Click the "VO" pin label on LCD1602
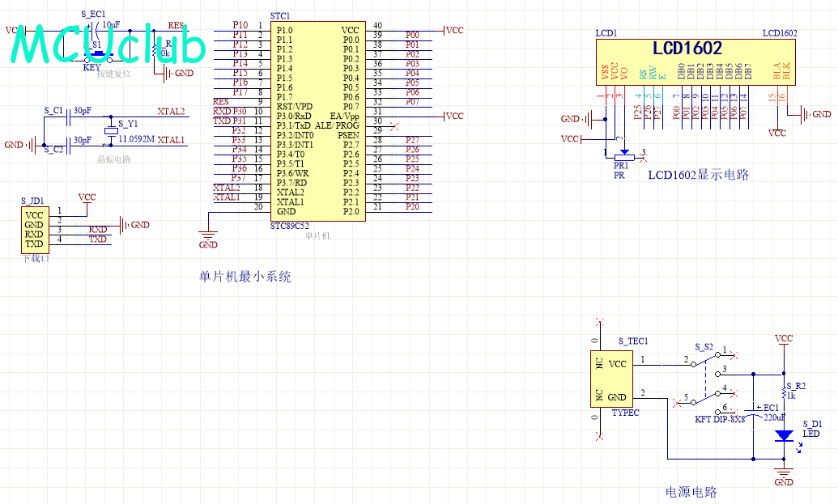 click(x=623, y=74)
